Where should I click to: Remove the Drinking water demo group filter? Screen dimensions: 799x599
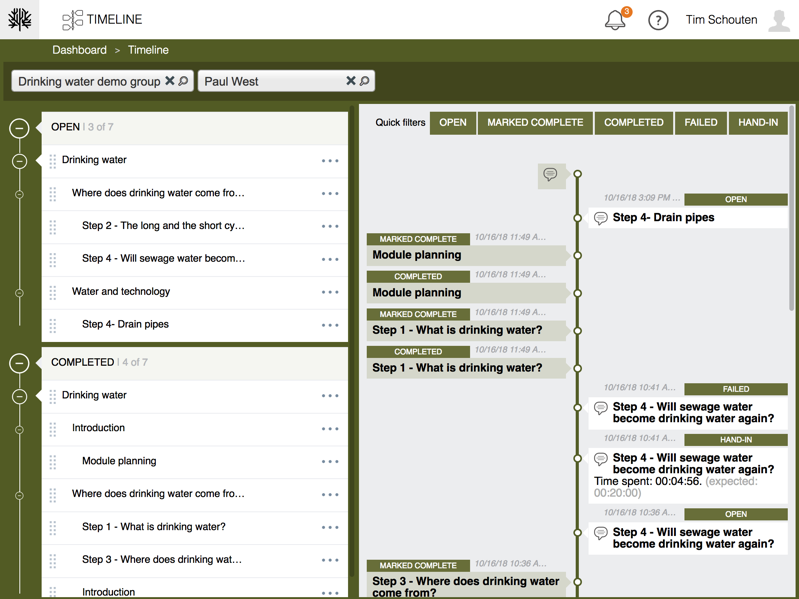coord(170,81)
